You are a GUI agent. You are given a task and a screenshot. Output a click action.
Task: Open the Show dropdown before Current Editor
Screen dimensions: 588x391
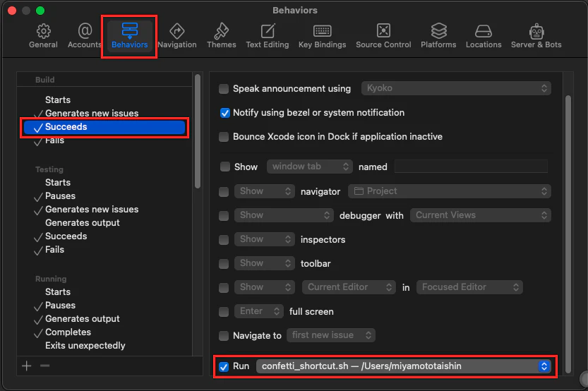coord(265,287)
